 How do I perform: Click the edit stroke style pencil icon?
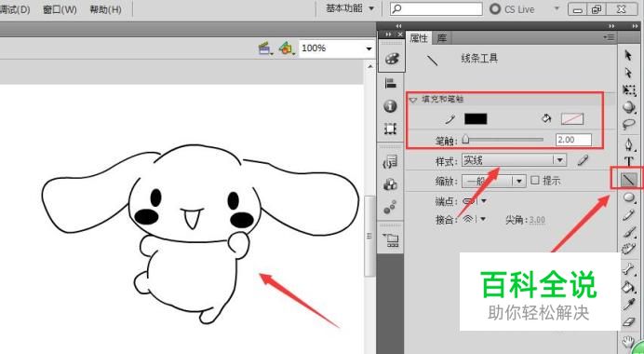[x=584, y=160]
